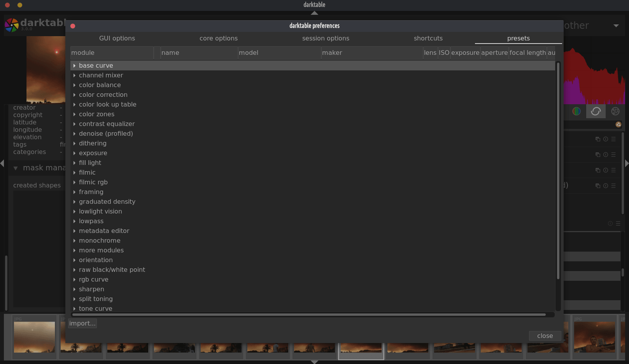Select the effects group modules icon
Screen dimensions: 629x364
pyautogui.click(x=615, y=111)
